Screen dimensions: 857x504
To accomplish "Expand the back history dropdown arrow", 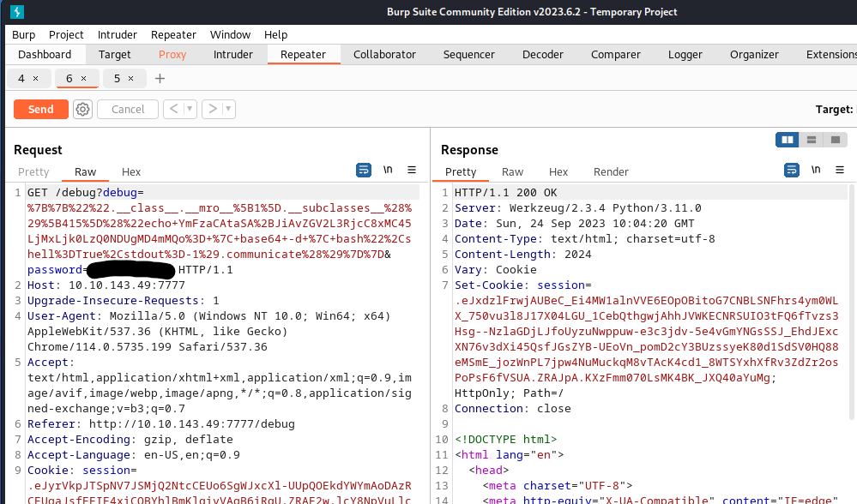I will (190, 109).
